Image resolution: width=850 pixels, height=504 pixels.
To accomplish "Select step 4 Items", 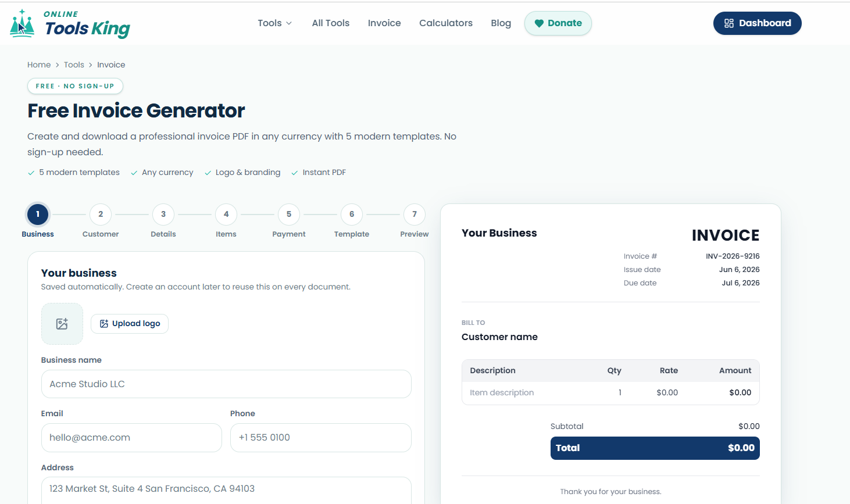I will 226,215.
